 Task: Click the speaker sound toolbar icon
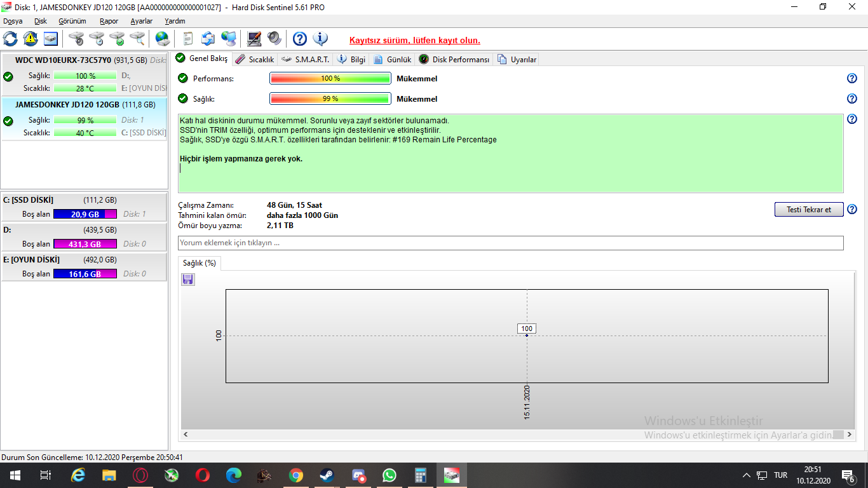(x=275, y=39)
